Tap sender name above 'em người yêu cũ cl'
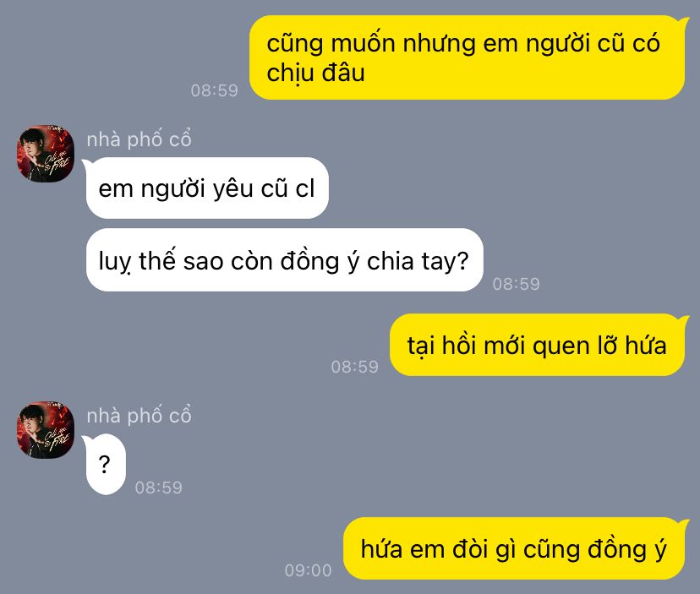 (x=139, y=139)
